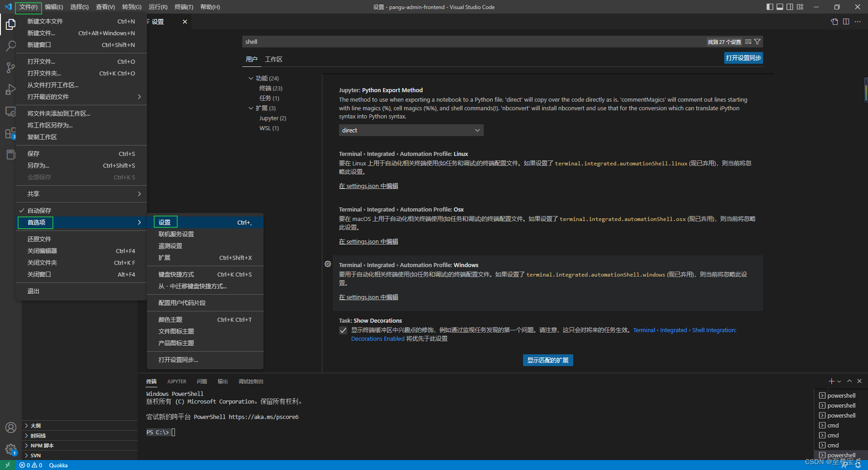Open the Manage gear icon
This screenshot has width=868, height=470.
click(11, 449)
